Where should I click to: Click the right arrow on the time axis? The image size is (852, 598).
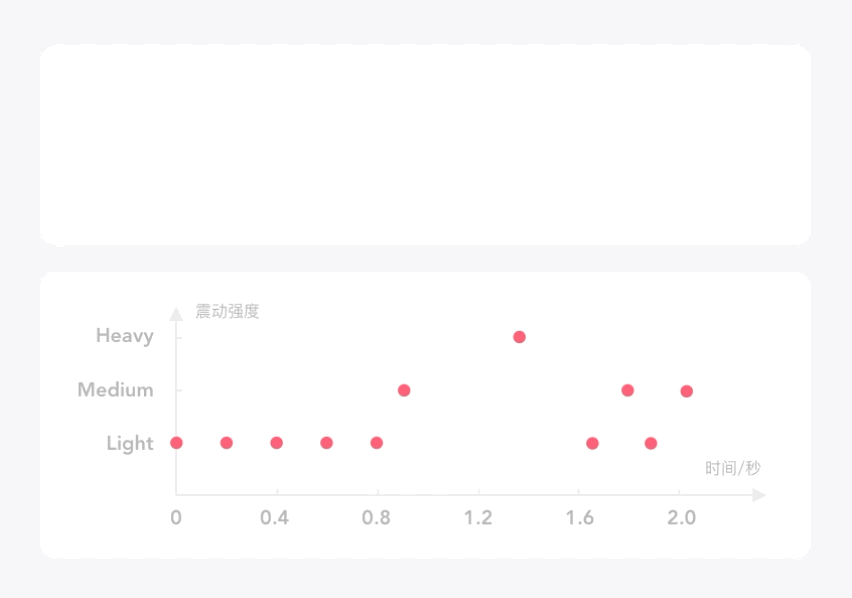coord(759,495)
